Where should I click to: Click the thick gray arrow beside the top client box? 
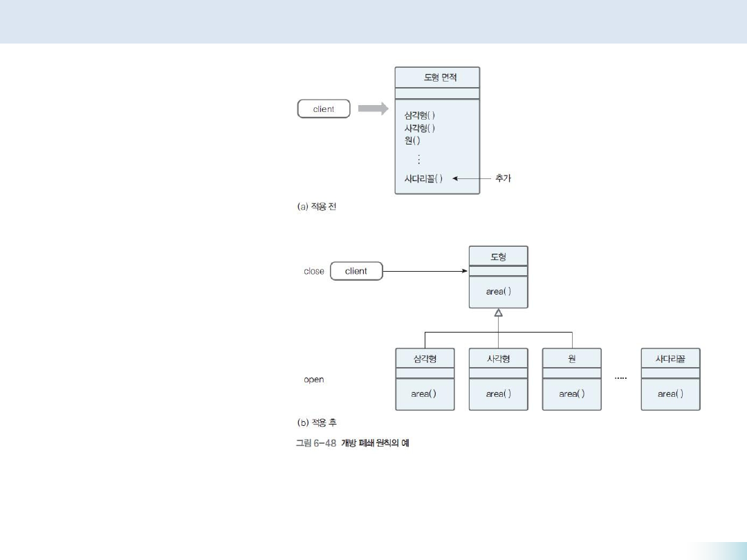373,109
